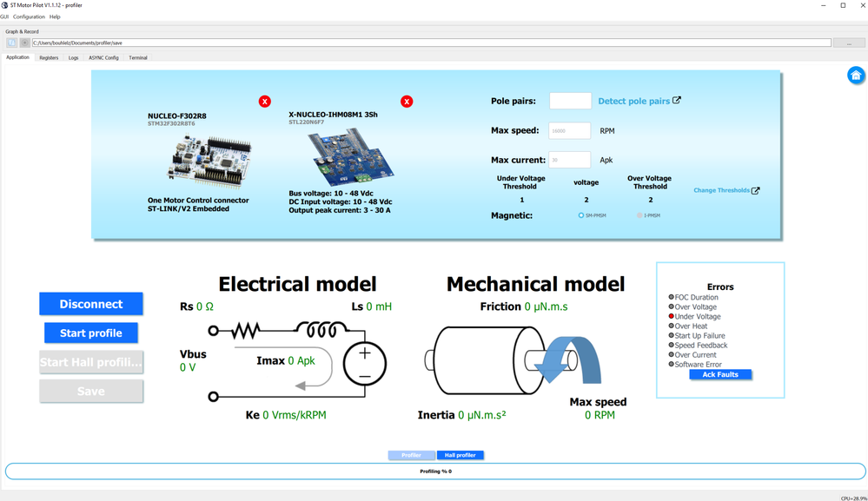This screenshot has height=501, width=868.
Task: Click into the Max speed RPM field
Action: click(x=570, y=130)
